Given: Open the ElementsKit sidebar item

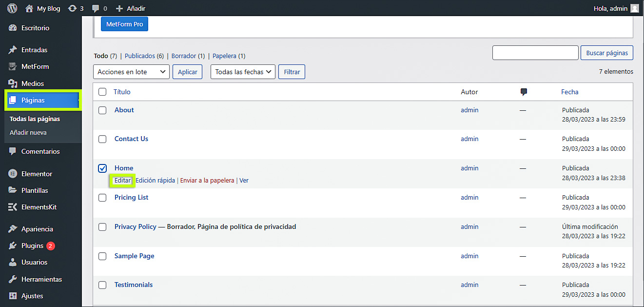Looking at the screenshot, I should tap(39, 207).
